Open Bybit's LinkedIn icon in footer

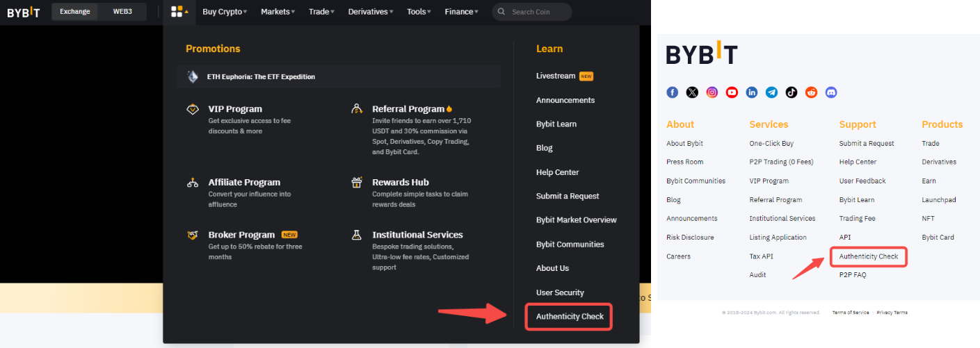752,92
